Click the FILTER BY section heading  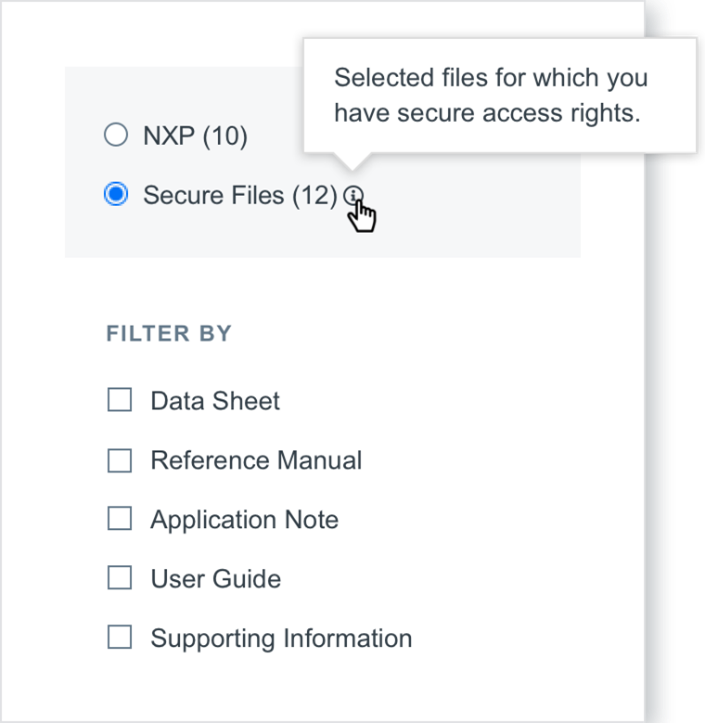coord(169,334)
